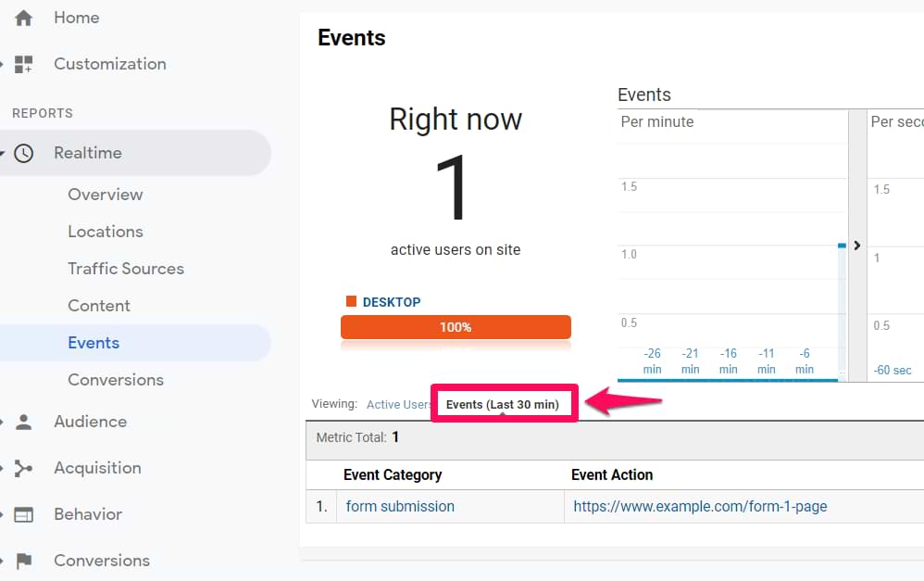Screen dimensions: 924x581
Task: Click the orange 100% desktop bar
Action: 456,327
